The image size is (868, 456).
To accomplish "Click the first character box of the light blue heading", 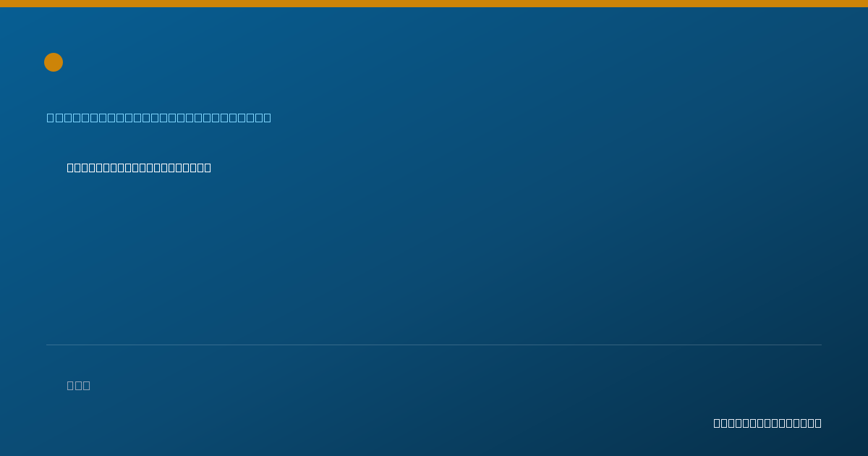I will [x=51, y=117].
